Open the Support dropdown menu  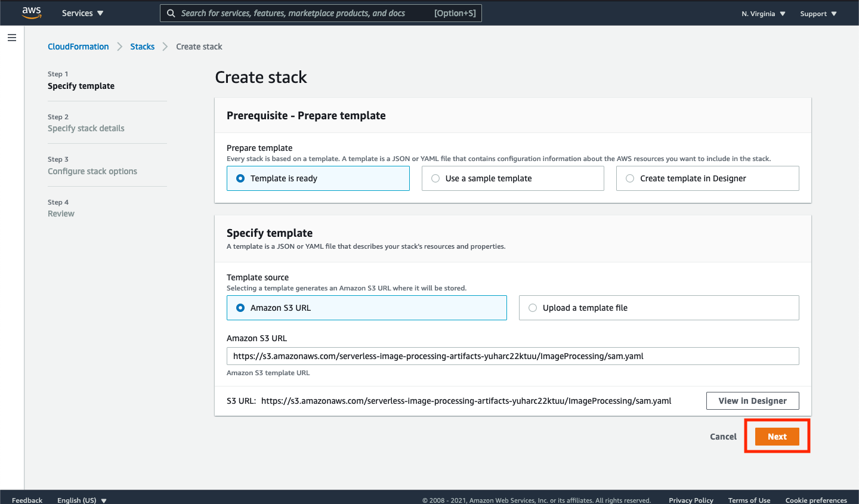pos(818,14)
